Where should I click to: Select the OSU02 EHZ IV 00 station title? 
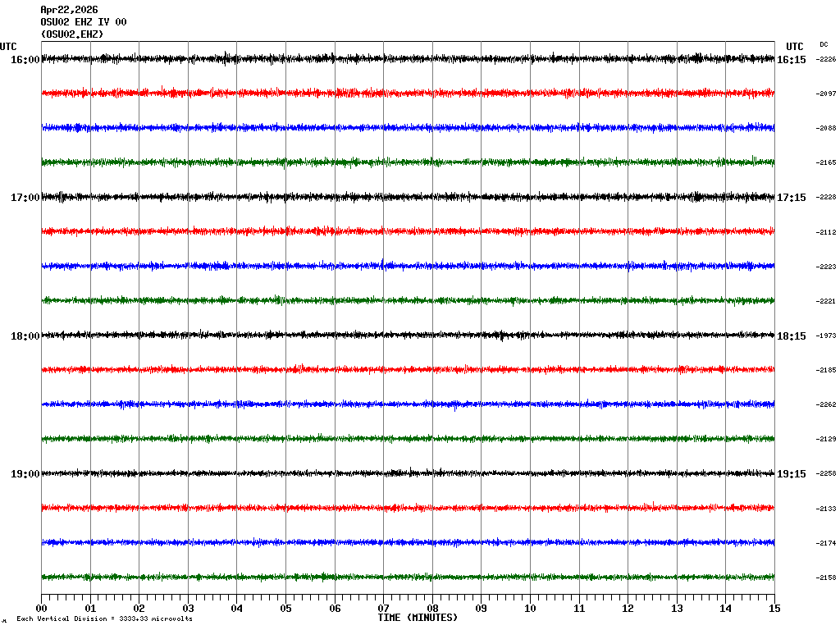pos(83,22)
